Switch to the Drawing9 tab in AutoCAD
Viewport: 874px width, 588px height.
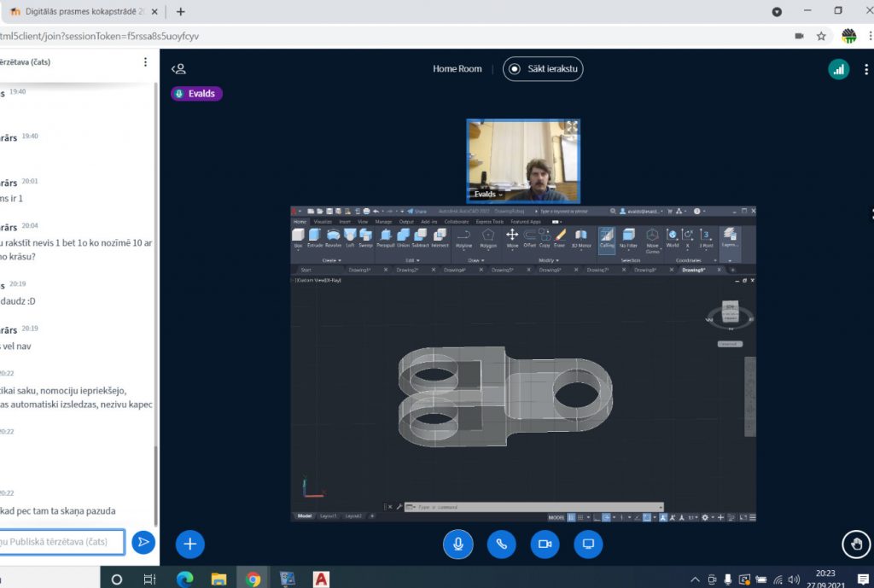pos(693,270)
